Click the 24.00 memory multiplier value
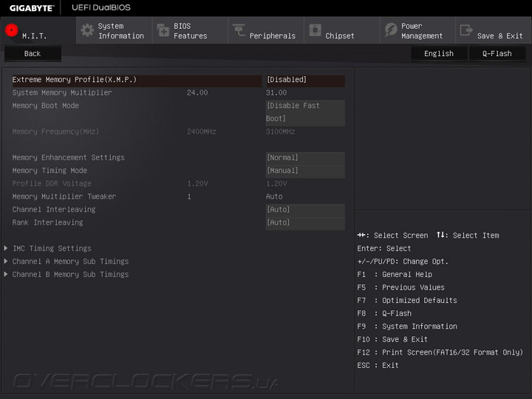This screenshot has height=399, width=532. pos(197,92)
